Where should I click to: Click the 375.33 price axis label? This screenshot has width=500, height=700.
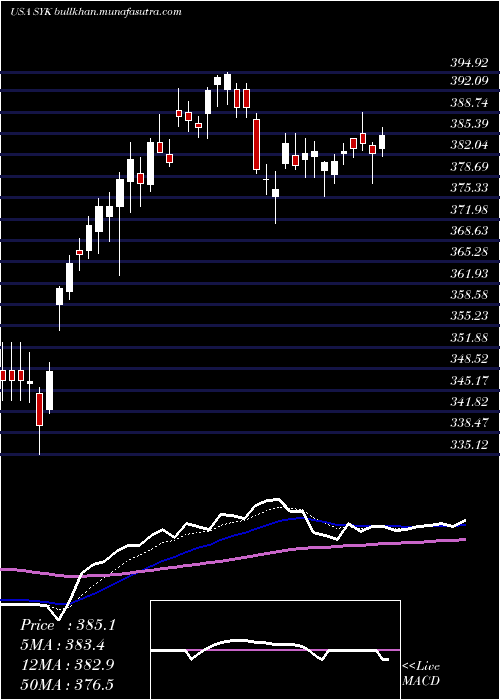468,188
